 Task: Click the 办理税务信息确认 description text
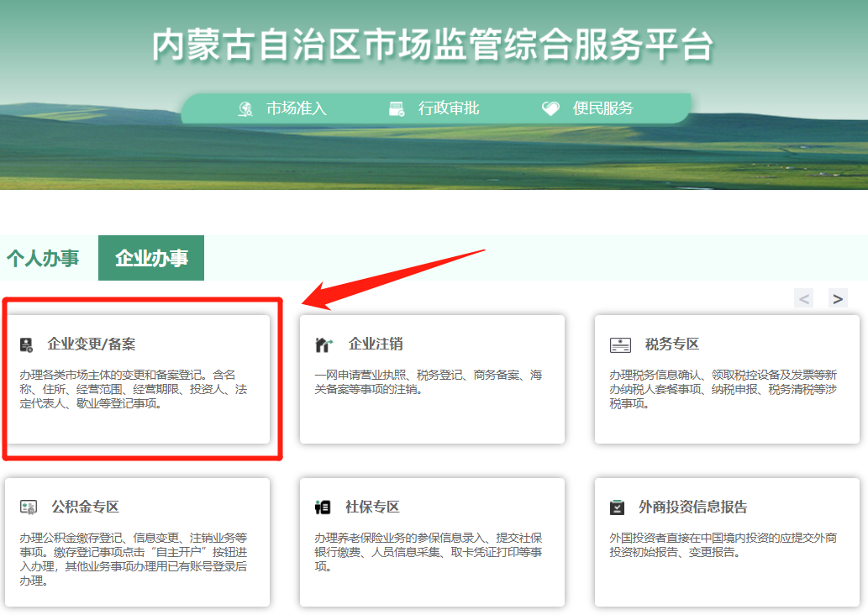pos(723,389)
